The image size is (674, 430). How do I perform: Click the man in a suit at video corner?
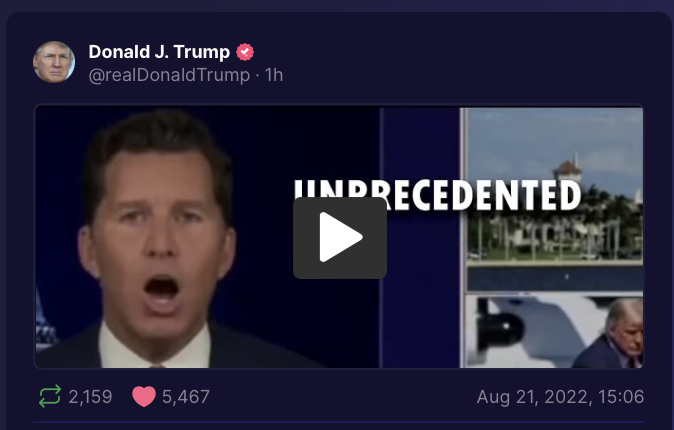pyautogui.click(x=610, y=333)
